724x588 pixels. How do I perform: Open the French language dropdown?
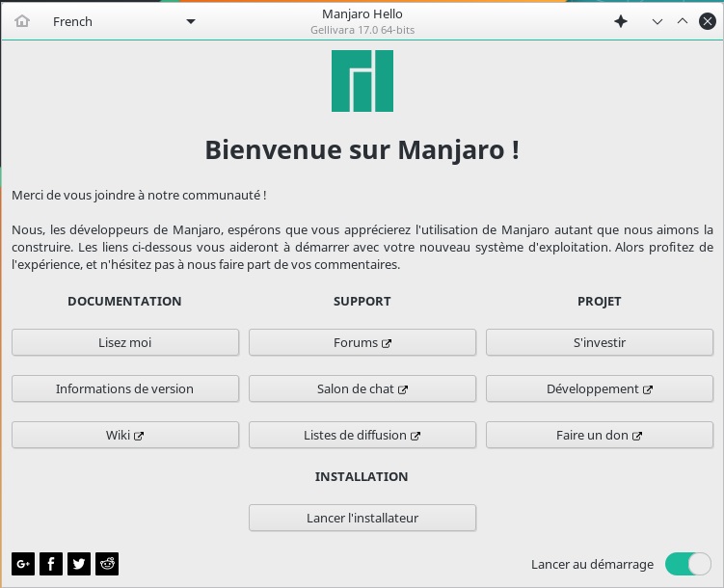pos(123,22)
